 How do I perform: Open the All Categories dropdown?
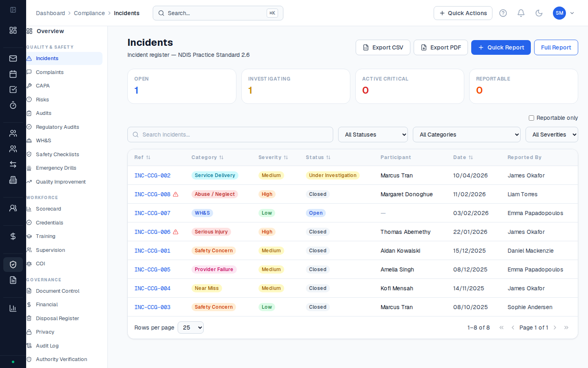click(467, 135)
